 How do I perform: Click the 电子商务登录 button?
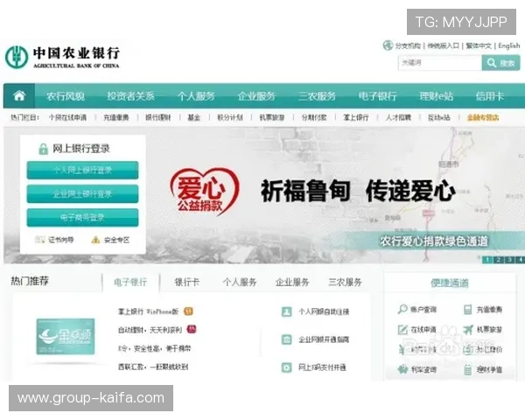coord(82,218)
